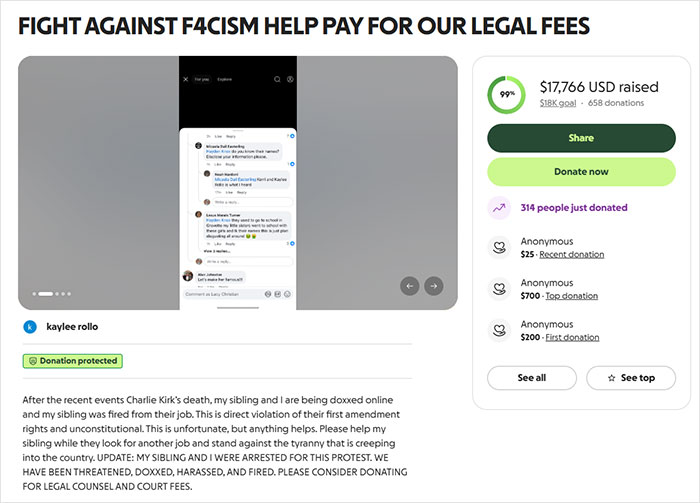Click the Share button
The width and height of the screenshot is (700, 503).
point(581,138)
